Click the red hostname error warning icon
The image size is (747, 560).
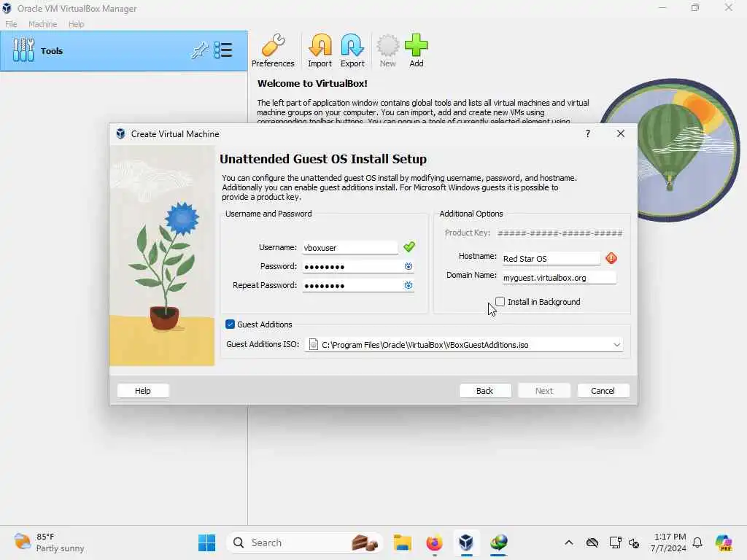[x=611, y=258]
